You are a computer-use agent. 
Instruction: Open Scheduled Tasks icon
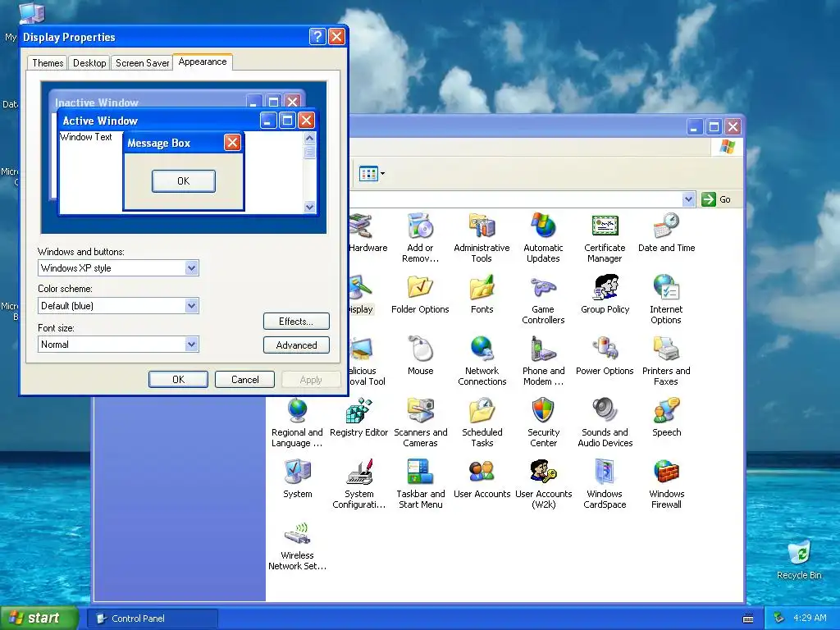coord(482,412)
